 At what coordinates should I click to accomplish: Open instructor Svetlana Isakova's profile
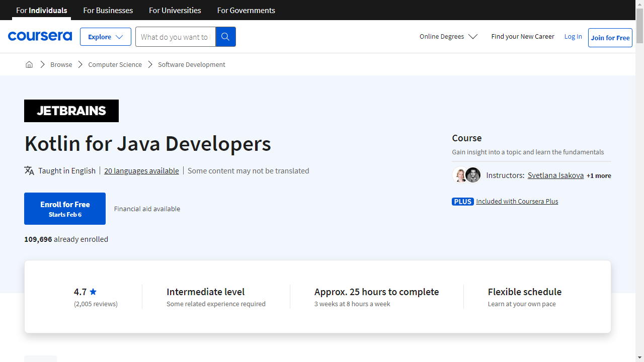coord(555,175)
